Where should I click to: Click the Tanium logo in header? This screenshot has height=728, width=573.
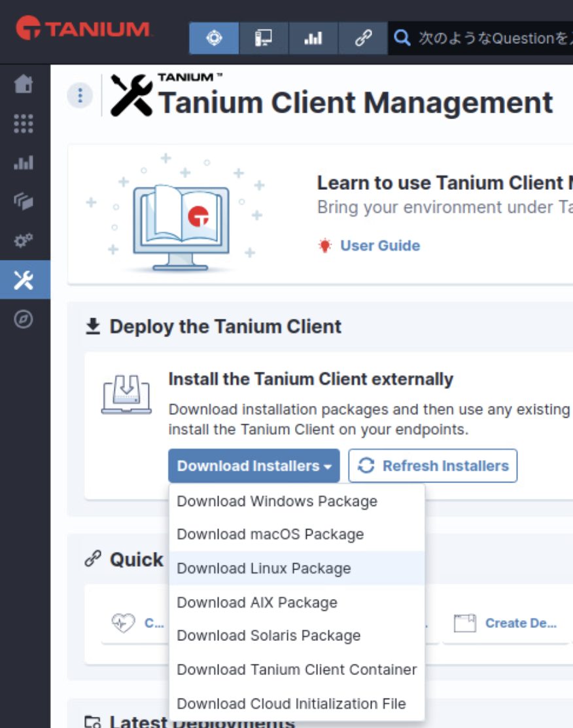(x=83, y=28)
